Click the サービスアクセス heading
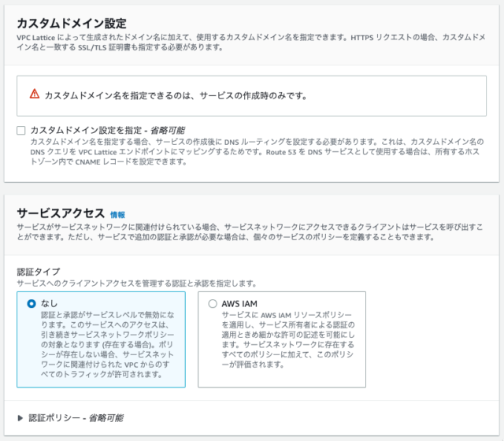Image resolution: width=504 pixels, height=441 pixels. pos(61,213)
